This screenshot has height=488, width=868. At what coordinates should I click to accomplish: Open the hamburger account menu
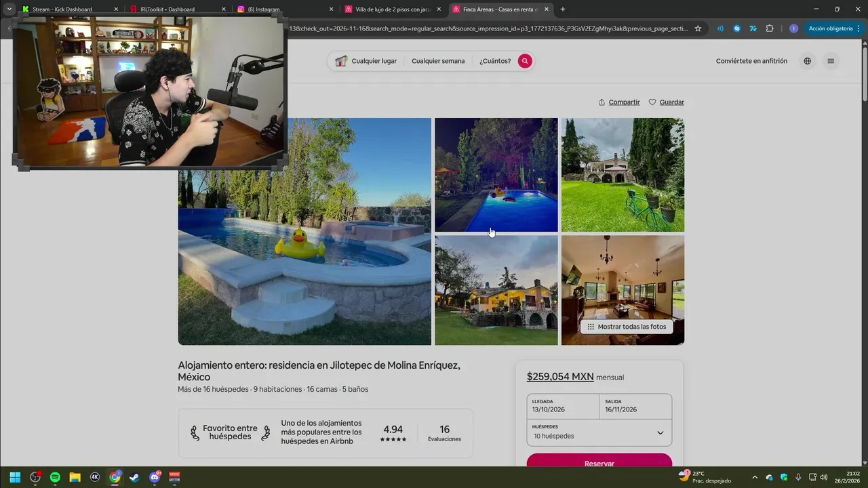pyautogui.click(x=831, y=61)
